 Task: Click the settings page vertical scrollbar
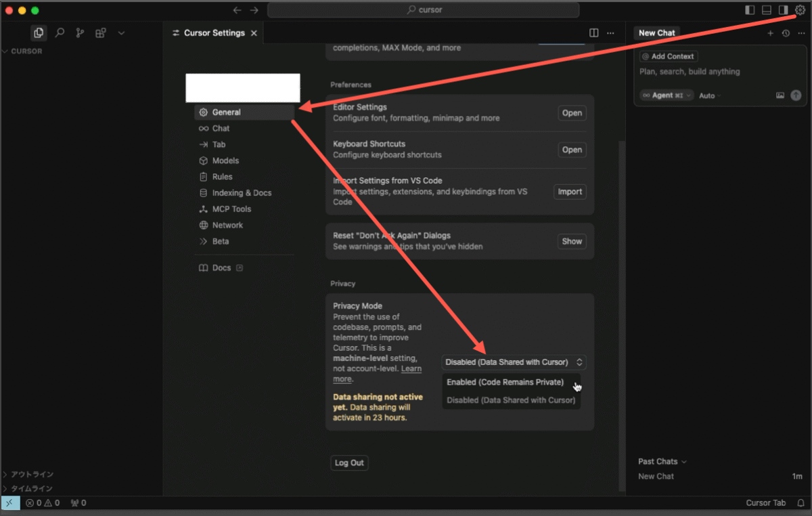click(x=622, y=315)
